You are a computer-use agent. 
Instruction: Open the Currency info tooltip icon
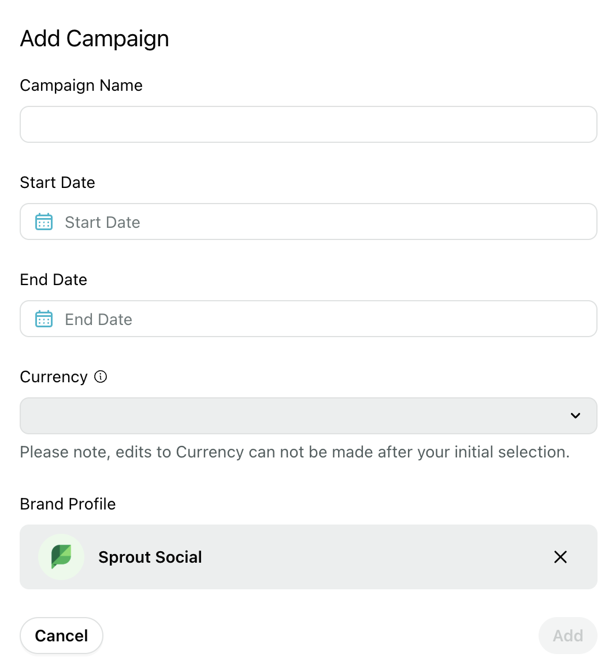click(101, 376)
